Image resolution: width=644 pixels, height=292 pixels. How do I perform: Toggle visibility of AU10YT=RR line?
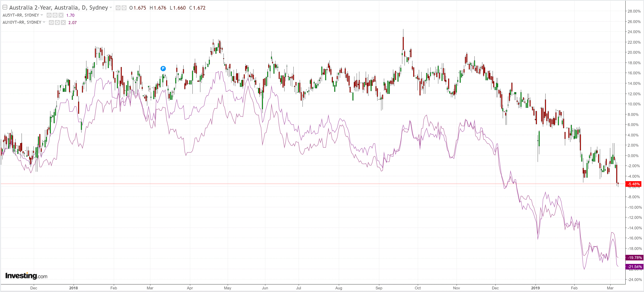point(51,23)
